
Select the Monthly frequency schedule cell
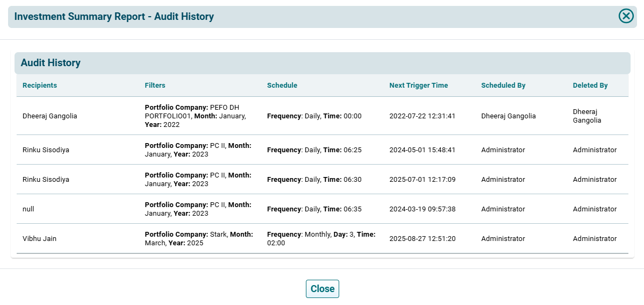point(321,239)
